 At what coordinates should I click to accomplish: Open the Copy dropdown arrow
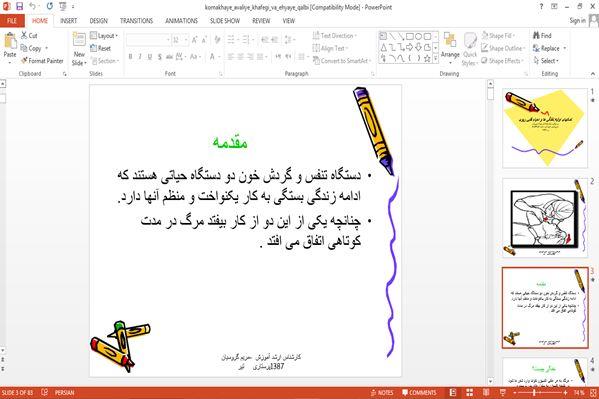(x=47, y=48)
